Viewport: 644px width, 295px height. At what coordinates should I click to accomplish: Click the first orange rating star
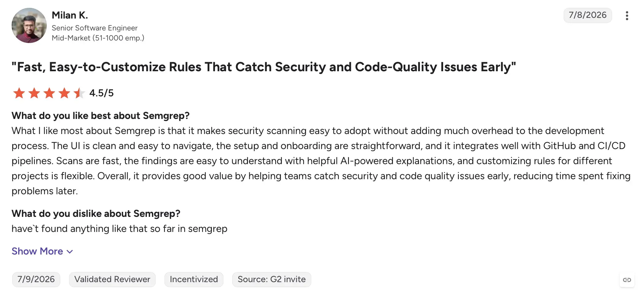pyautogui.click(x=19, y=93)
